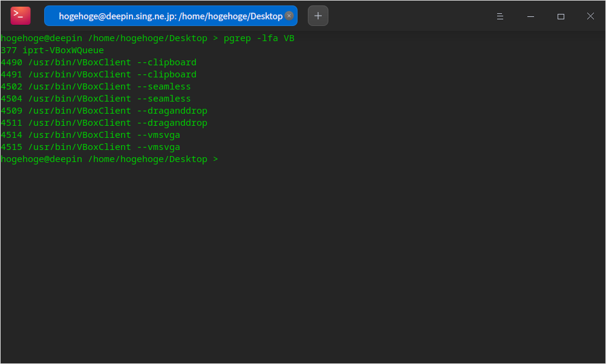Click the line '4491 /usr/bin/VBoxClient --clipboard'
Viewport: 606px width, 364px height.
(x=99, y=74)
